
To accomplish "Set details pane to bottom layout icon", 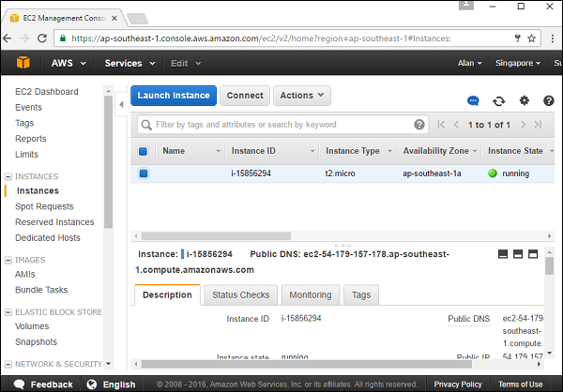I will click(x=503, y=254).
